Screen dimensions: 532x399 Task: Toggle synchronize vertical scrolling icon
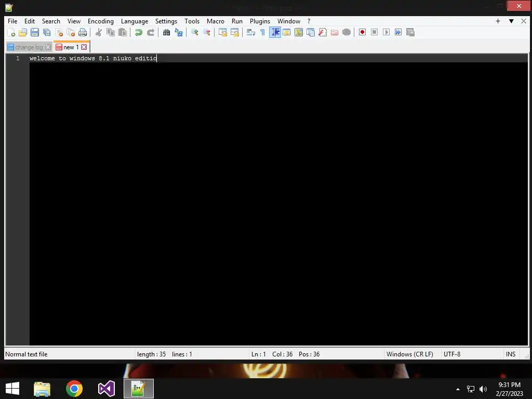[222, 32]
